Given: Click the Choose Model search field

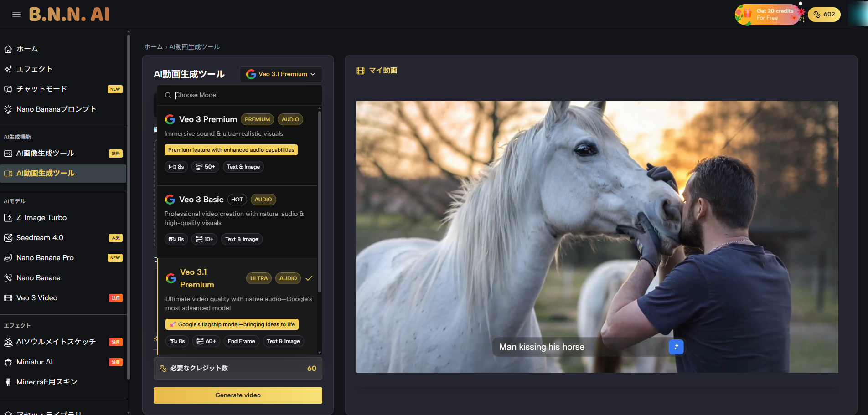Looking at the screenshot, I should click(x=242, y=95).
